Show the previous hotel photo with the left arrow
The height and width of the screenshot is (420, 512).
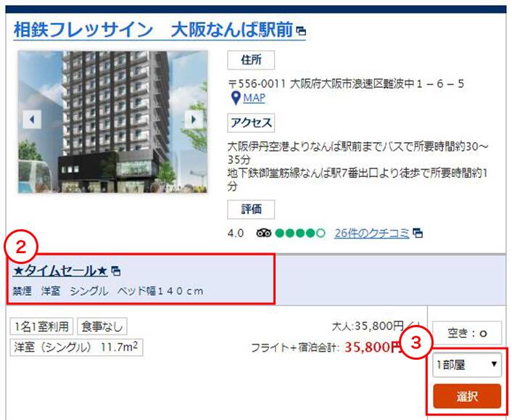tap(32, 120)
